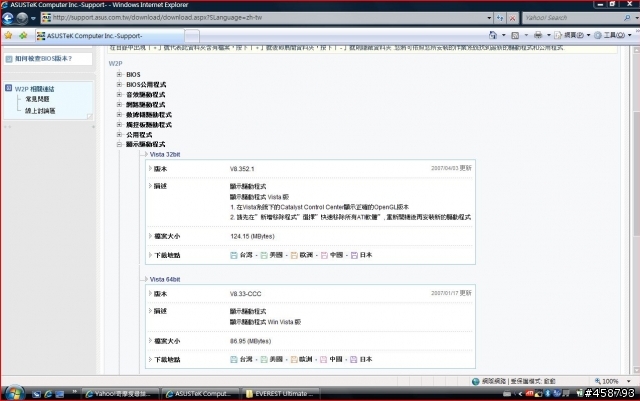The height and width of the screenshot is (401, 640).
Task: Expand the BIOS公用程式 tree node
Action: click(x=119, y=85)
